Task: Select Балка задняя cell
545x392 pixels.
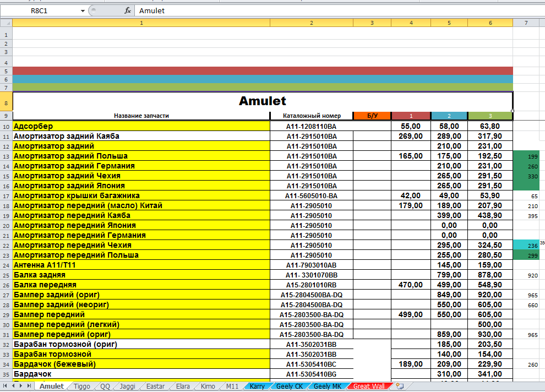Action: [x=141, y=275]
